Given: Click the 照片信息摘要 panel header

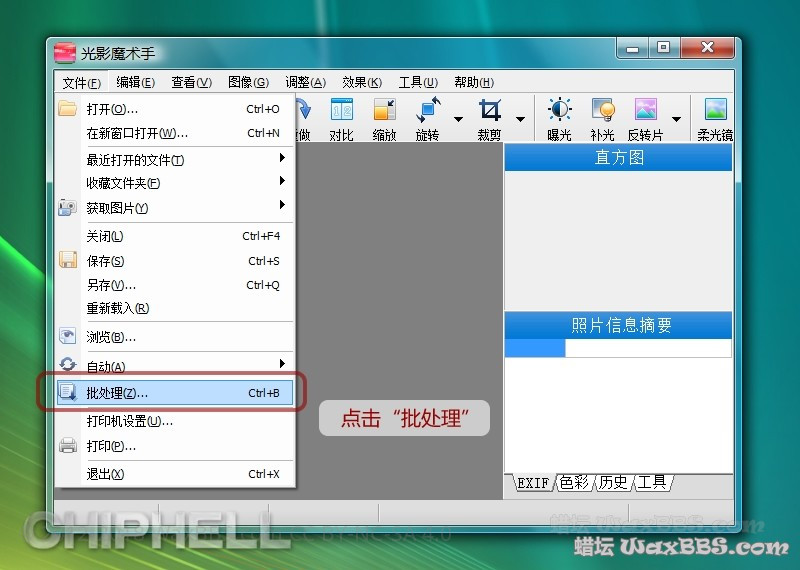Looking at the screenshot, I should tap(618, 325).
